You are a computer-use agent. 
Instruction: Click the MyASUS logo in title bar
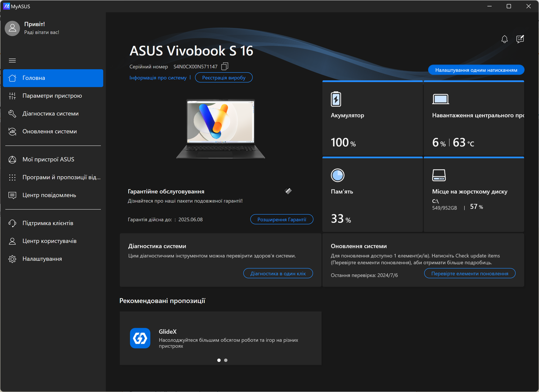click(x=6, y=6)
